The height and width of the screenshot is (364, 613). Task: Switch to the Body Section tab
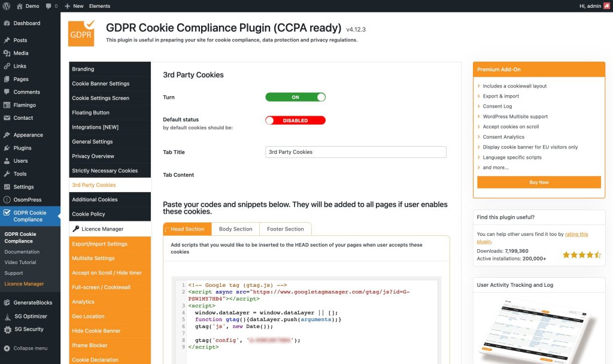tap(235, 229)
